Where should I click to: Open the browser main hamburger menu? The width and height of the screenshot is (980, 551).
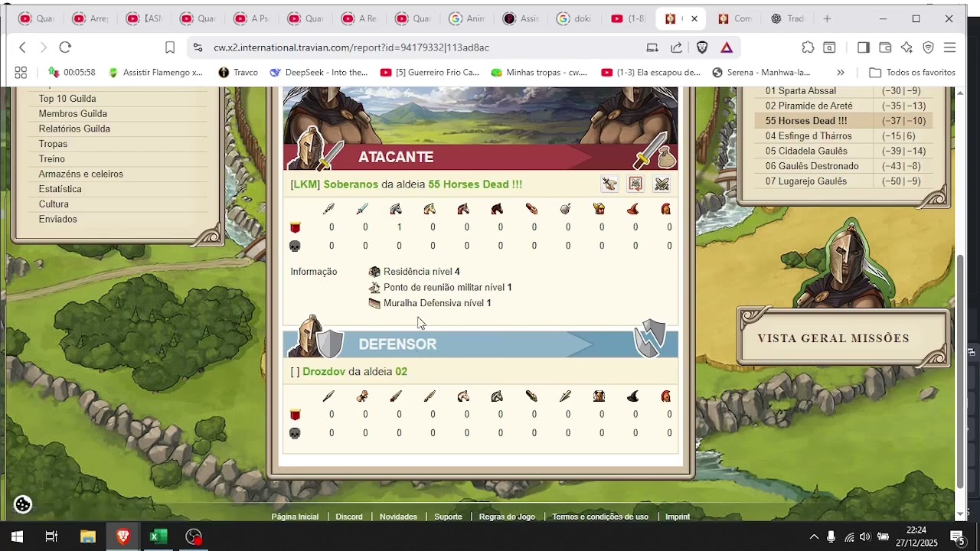click(949, 47)
